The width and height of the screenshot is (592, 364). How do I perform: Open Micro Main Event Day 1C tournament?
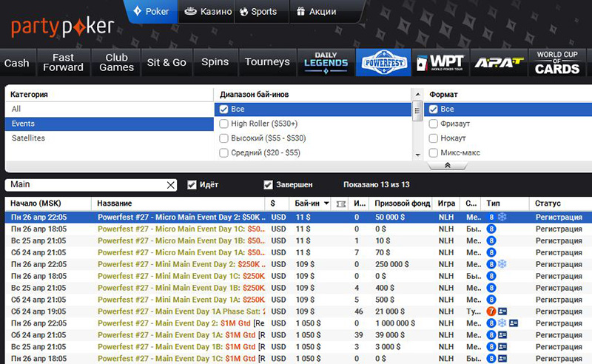pyautogui.click(x=299, y=229)
